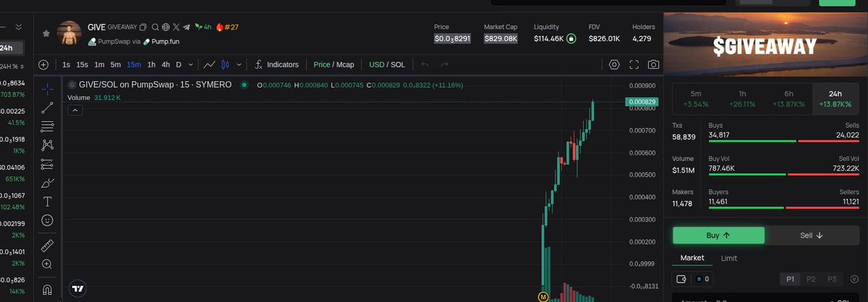Click the #27 trending rank badge

tap(227, 28)
